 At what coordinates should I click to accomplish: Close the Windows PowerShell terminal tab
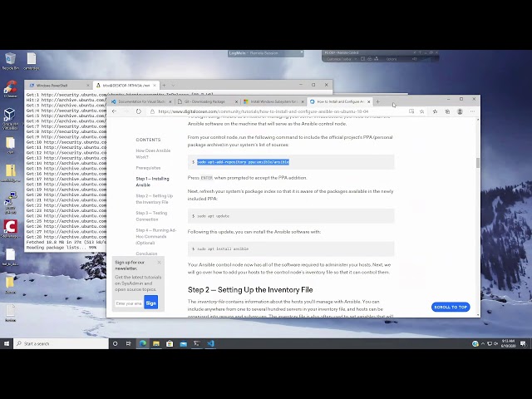click(x=88, y=85)
